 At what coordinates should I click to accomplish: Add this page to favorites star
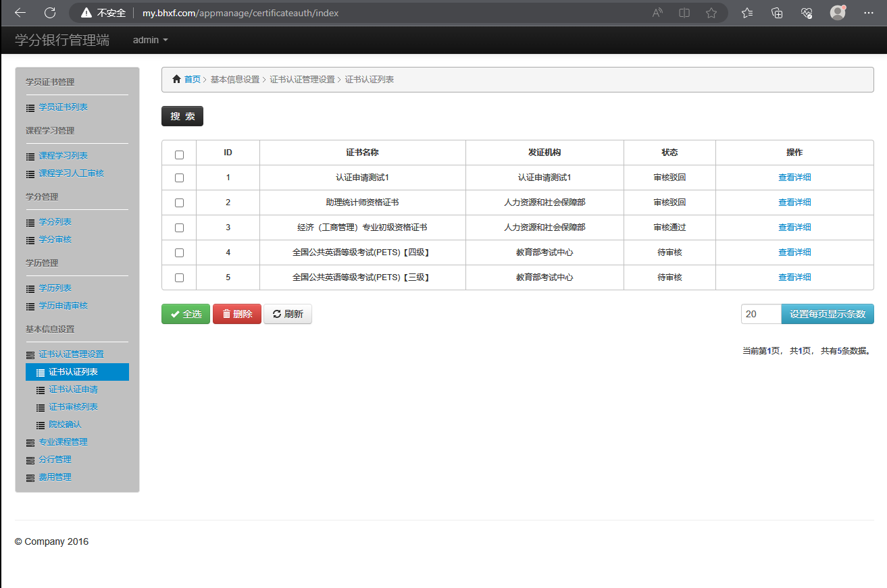(711, 13)
